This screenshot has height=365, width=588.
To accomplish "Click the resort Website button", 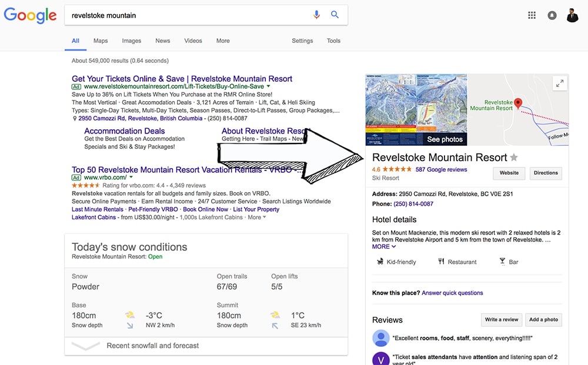I will point(509,173).
